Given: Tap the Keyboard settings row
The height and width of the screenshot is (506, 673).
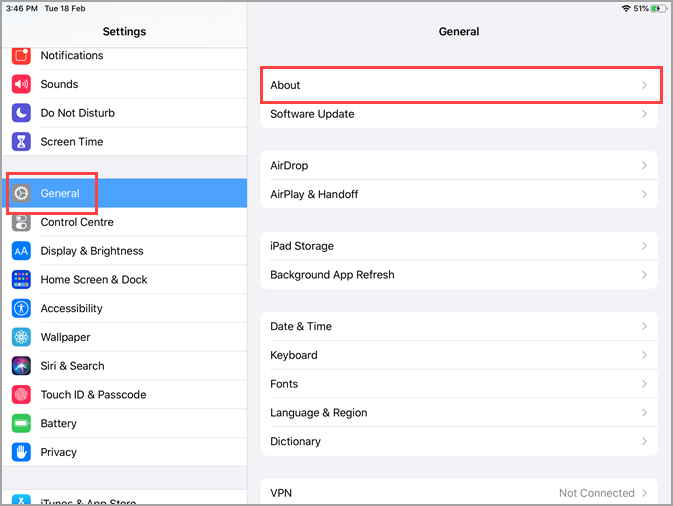Looking at the screenshot, I should click(459, 355).
